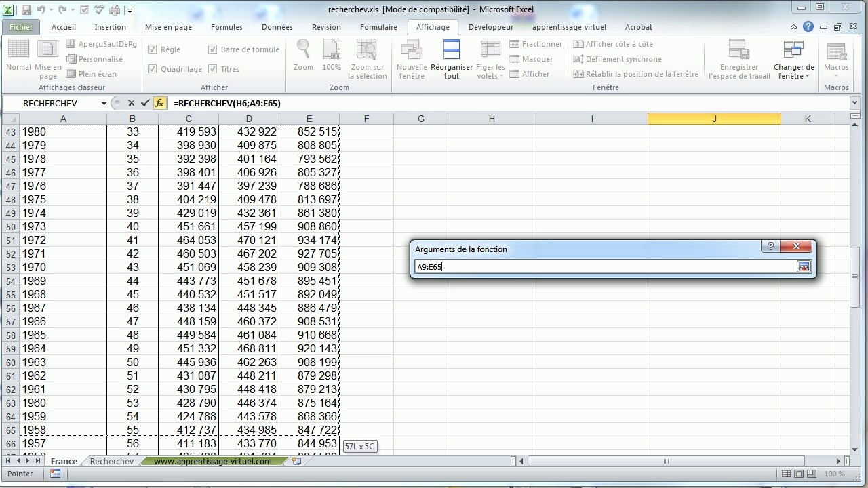The height and width of the screenshot is (488, 868).
Task: Click cell containing 1970
Action: 63,267
